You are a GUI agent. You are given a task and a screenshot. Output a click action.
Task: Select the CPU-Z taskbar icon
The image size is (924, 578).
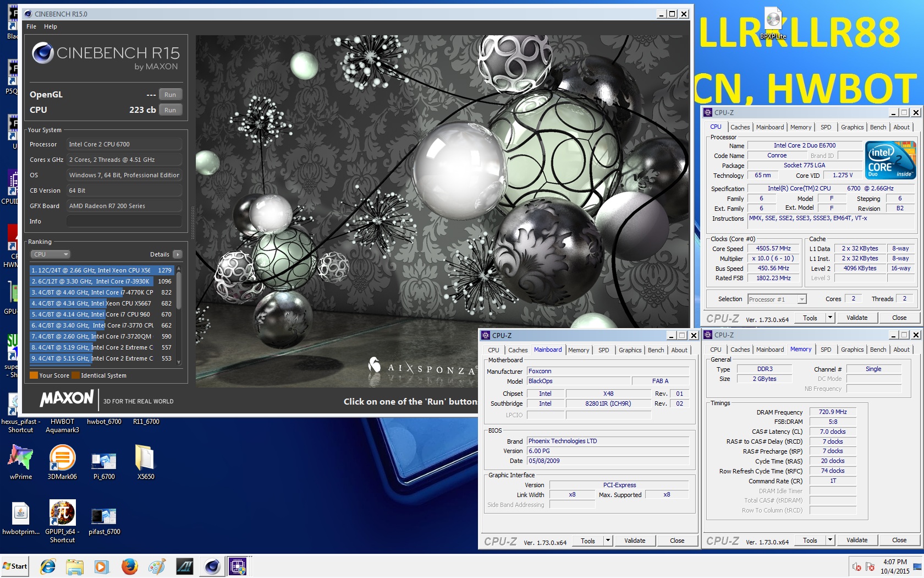[238, 566]
